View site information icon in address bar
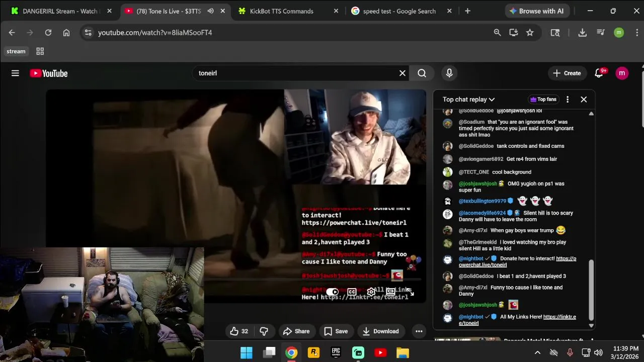 (88, 33)
